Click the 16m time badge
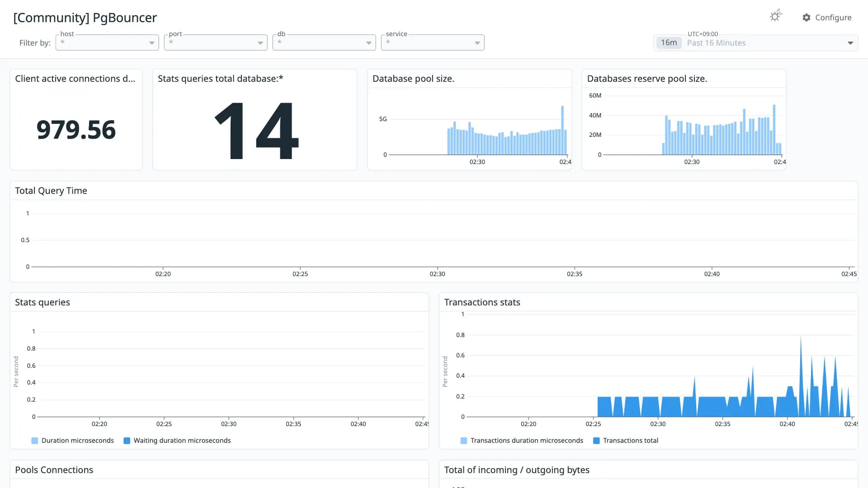This screenshot has width=868, height=488. tap(669, 43)
